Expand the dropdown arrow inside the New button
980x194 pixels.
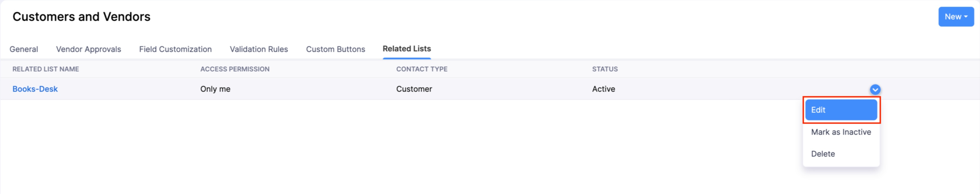point(966,16)
